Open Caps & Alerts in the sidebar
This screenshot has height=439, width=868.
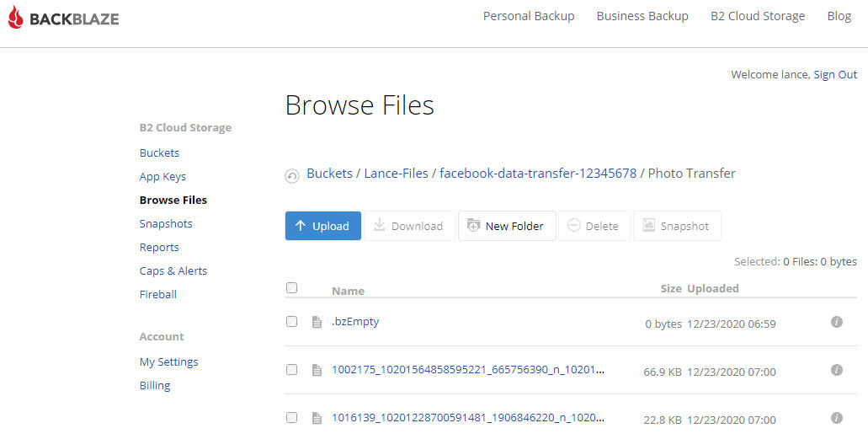(x=173, y=270)
